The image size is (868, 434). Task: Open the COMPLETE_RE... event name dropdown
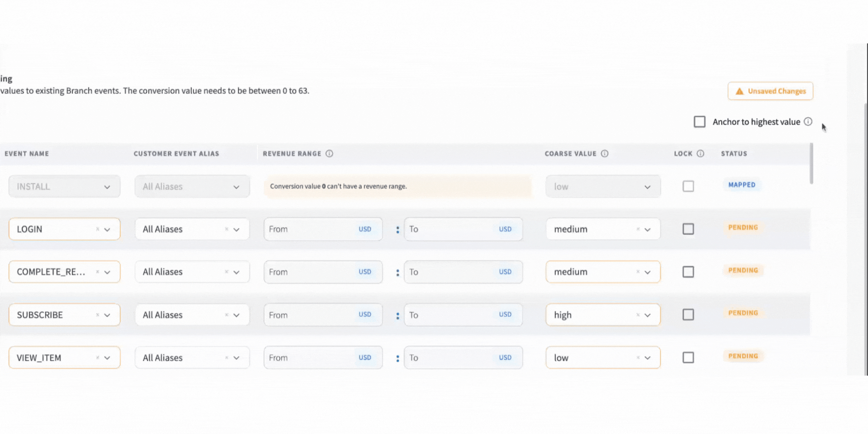(107, 272)
